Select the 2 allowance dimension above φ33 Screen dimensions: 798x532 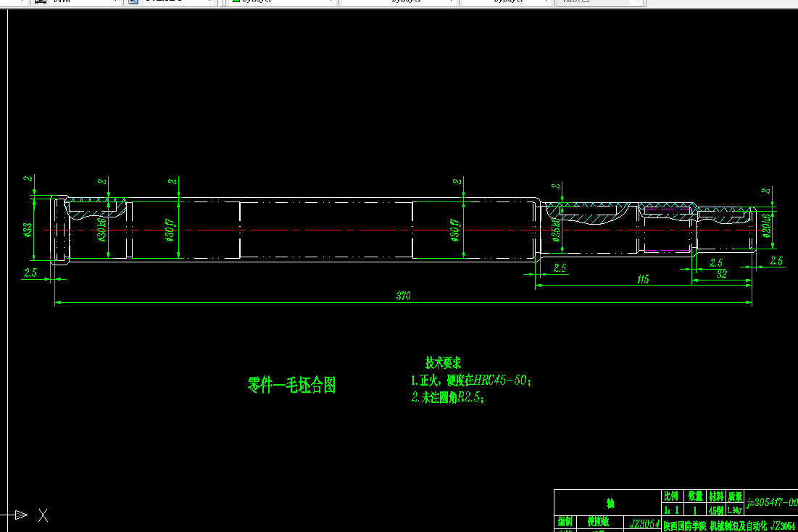tap(28, 178)
